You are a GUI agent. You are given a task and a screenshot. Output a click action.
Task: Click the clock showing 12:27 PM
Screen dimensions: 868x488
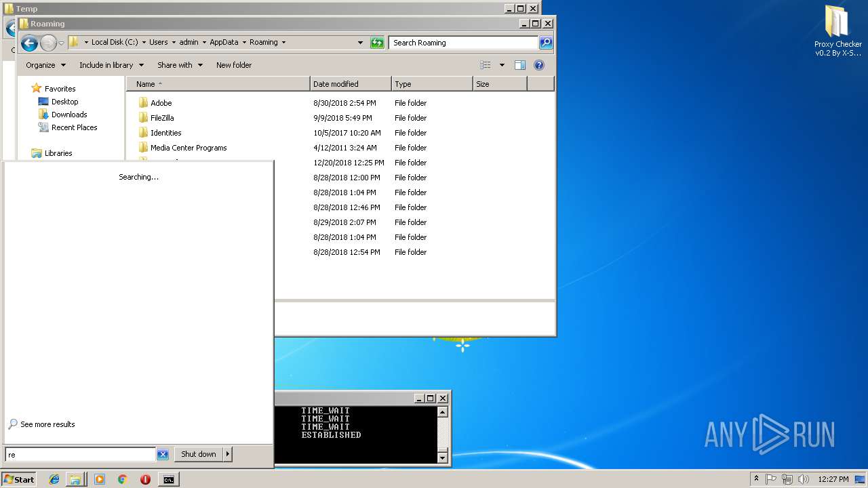(833, 479)
